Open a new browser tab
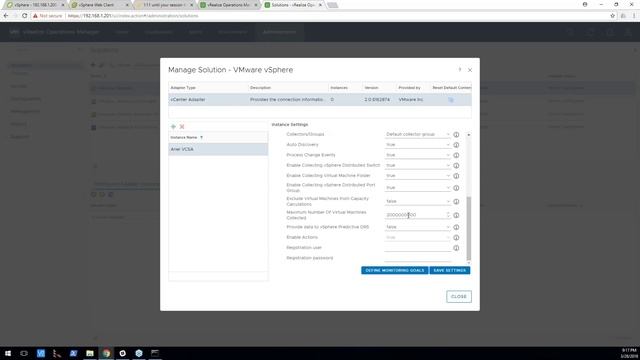Viewport: 640px width, 360px height. pos(333,5)
